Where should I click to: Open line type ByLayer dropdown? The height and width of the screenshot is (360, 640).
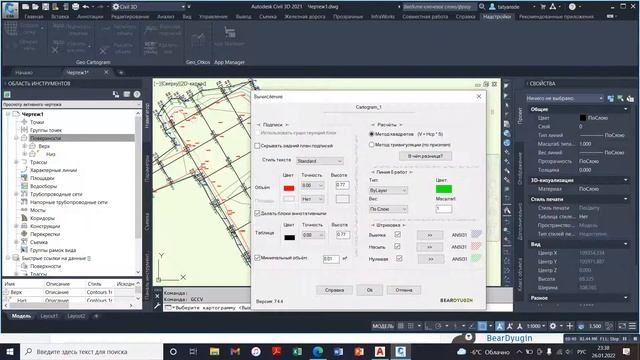point(388,190)
